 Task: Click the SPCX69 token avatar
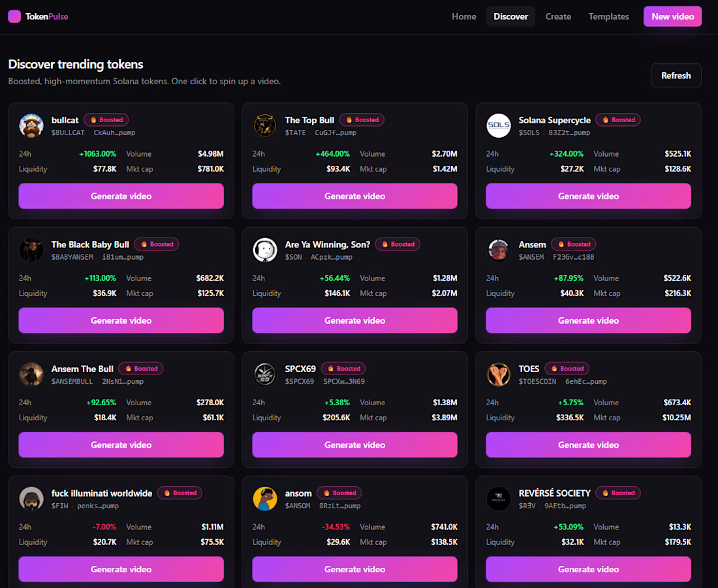coord(264,374)
